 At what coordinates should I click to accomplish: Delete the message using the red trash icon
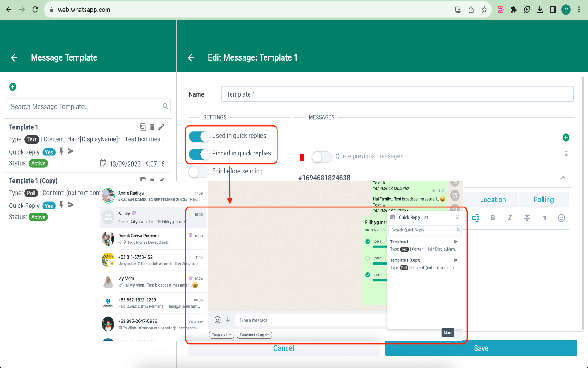302,157
